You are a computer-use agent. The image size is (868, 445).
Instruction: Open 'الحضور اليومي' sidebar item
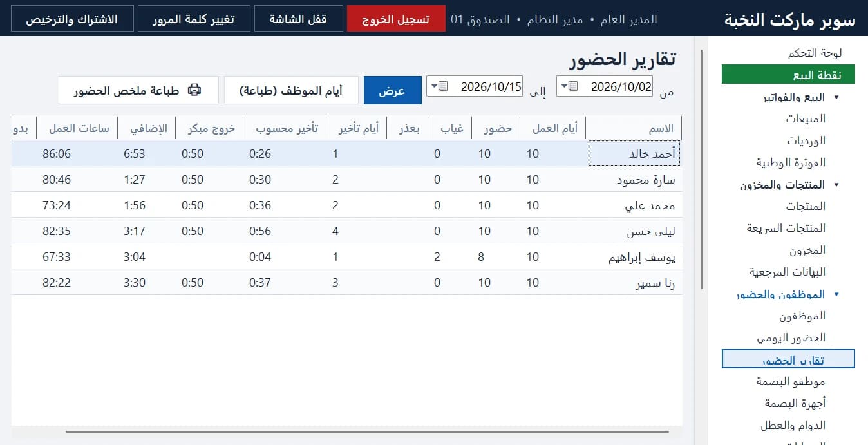pos(791,338)
